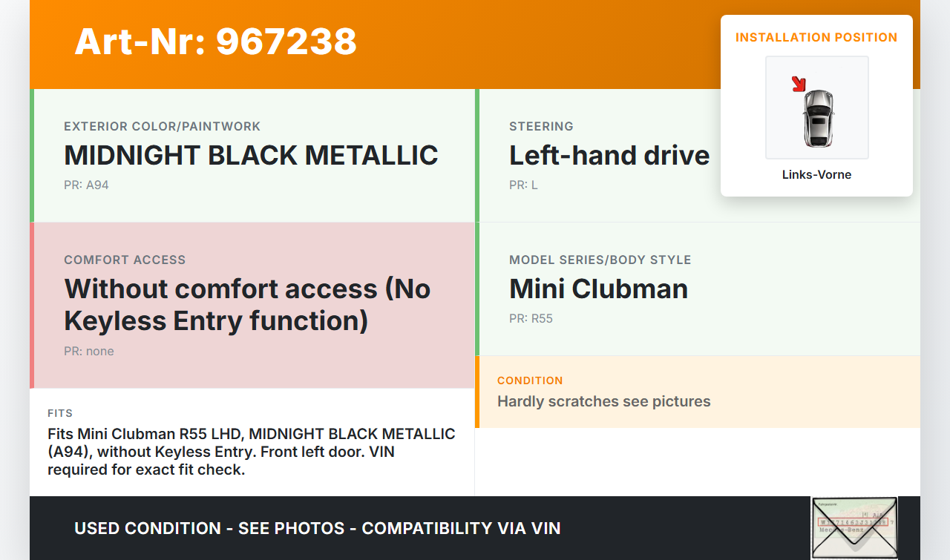This screenshot has height=560, width=950.
Task: Click the EXTERIOR COLOR/PAINTWORK label
Action: click(x=162, y=127)
